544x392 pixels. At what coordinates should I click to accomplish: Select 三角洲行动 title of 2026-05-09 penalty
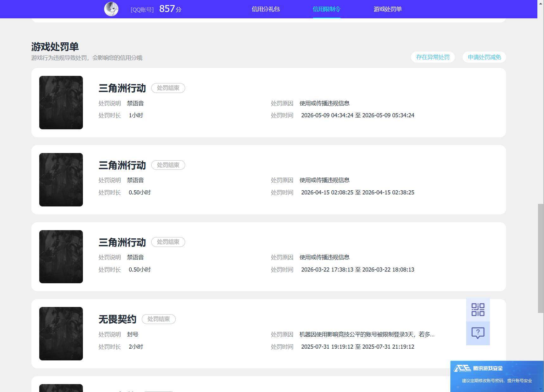[x=122, y=88]
